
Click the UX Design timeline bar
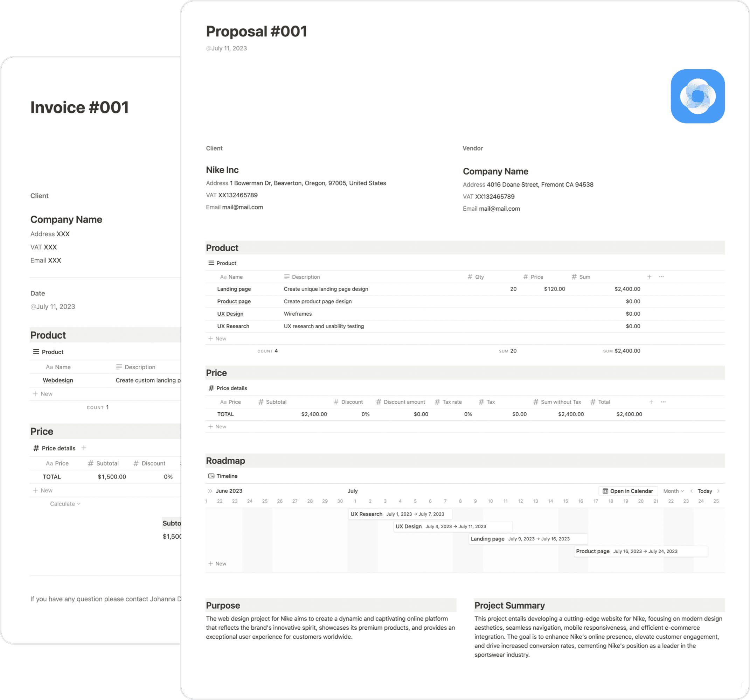pos(452,526)
